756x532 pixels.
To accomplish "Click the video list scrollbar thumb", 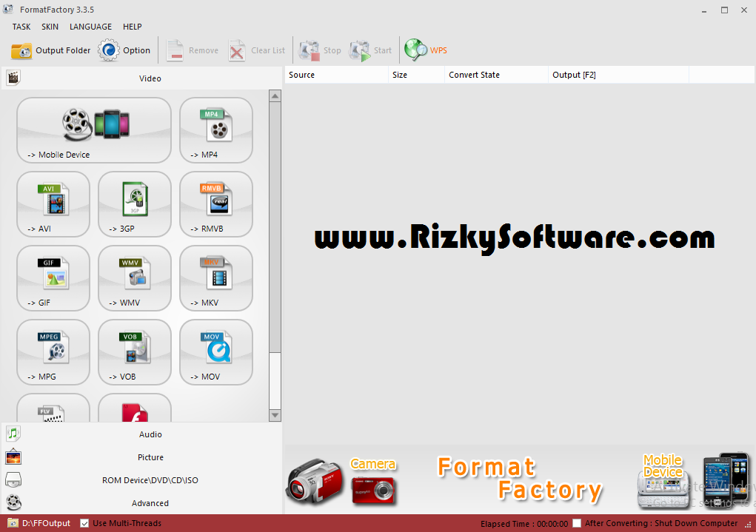I will pos(275,226).
